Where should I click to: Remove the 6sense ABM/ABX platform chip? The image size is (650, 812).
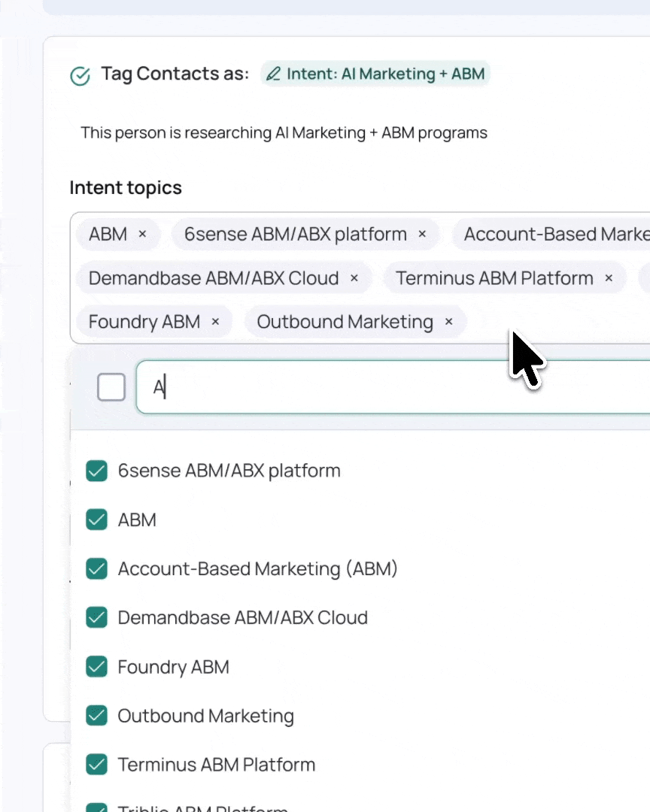(x=423, y=234)
